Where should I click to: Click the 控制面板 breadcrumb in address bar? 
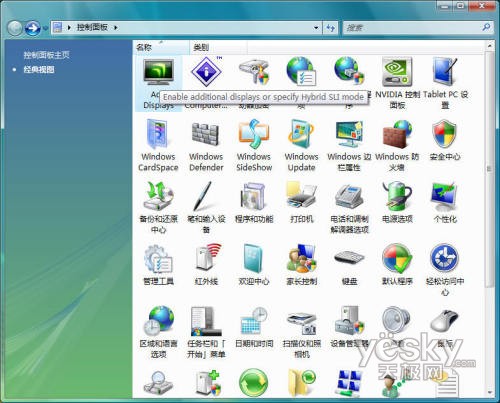92,27
